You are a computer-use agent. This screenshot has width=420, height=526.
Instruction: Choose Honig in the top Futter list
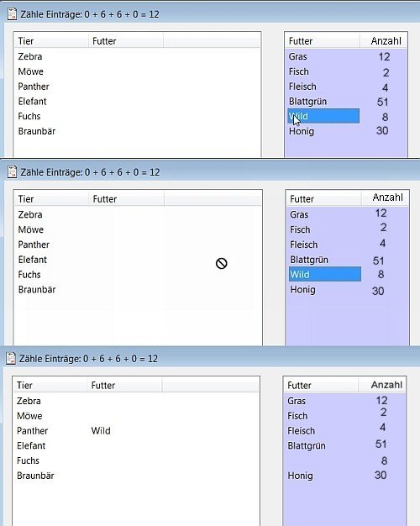(302, 131)
